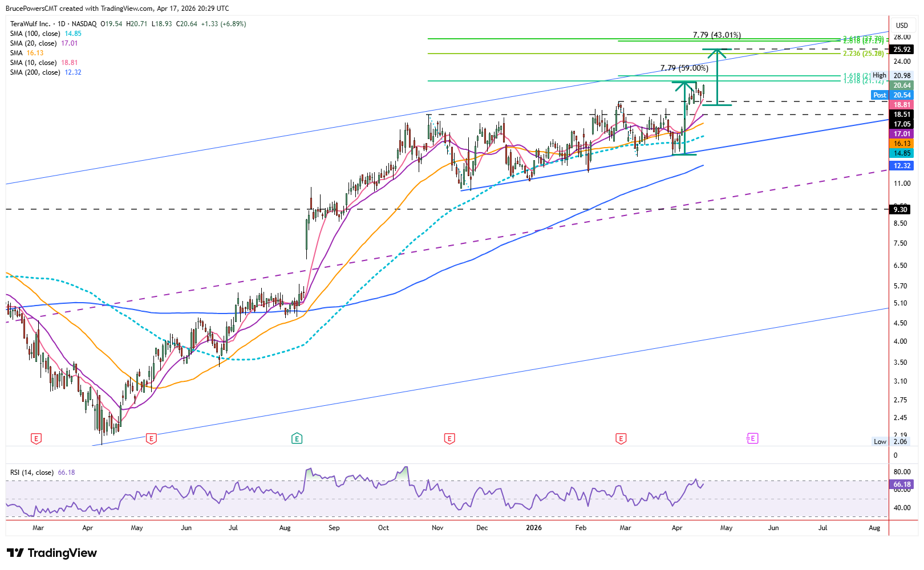924x570 pixels.
Task: Click the SMA (100, close) legend entry
Action: (x=46, y=34)
